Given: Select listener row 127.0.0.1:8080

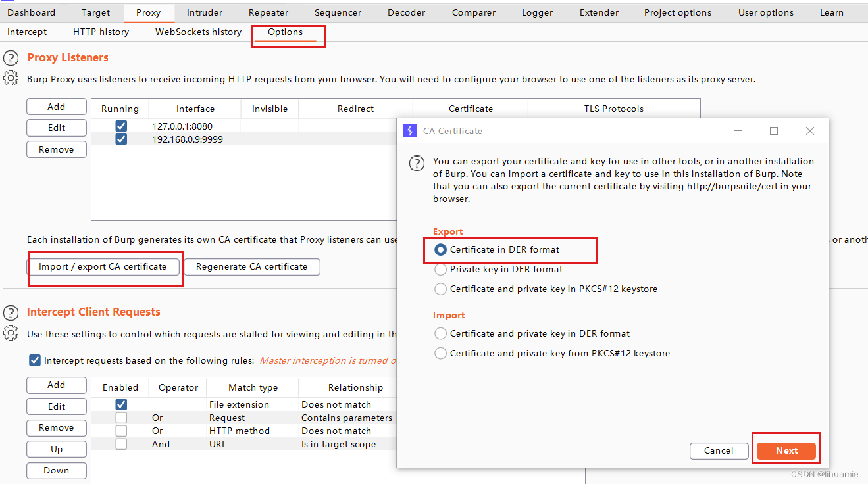Looking at the screenshot, I should [244, 126].
